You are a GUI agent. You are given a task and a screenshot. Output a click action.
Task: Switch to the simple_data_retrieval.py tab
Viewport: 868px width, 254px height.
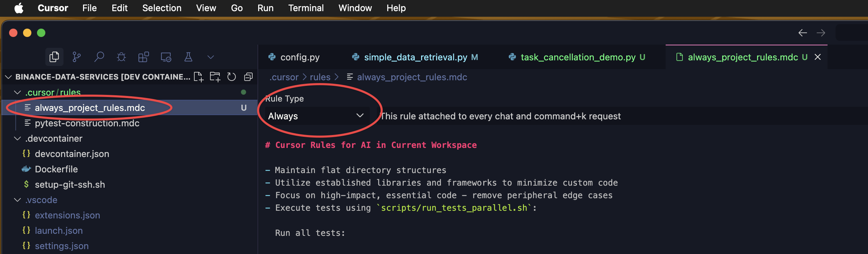[x=415, y=57]
